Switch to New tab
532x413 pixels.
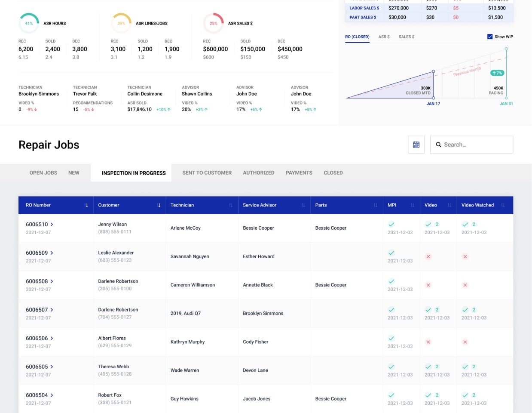point(74,173)
